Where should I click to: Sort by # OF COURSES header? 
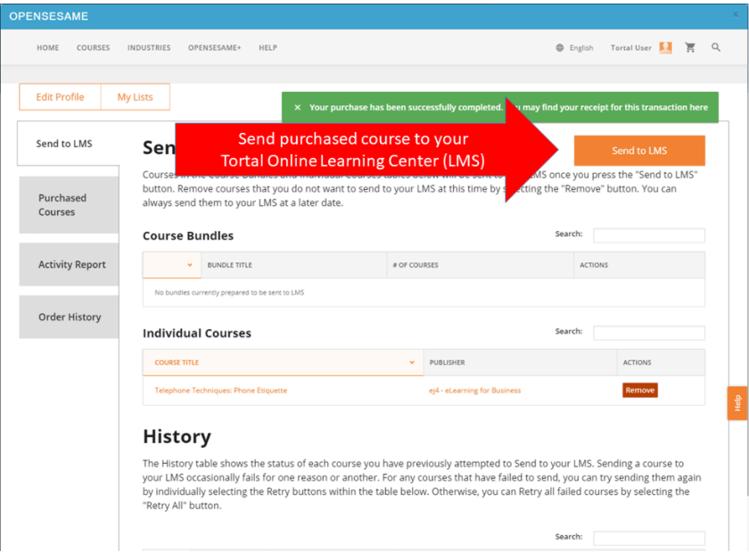[480, 265]
